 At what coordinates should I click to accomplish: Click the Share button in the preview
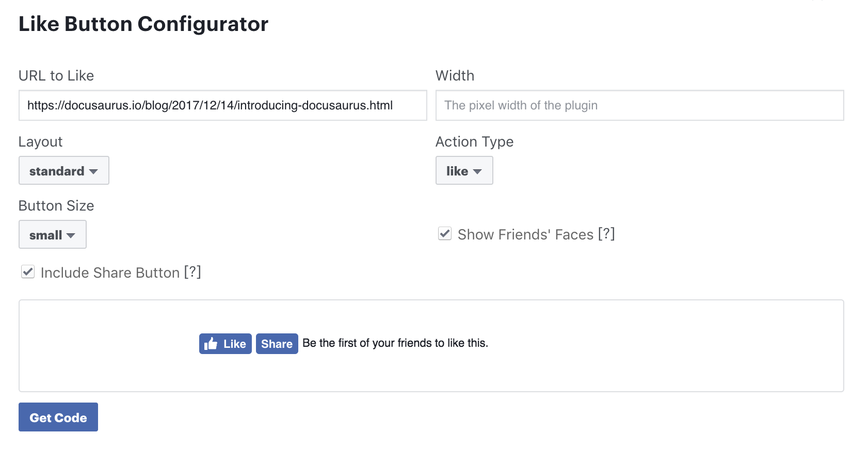[277, 344]
